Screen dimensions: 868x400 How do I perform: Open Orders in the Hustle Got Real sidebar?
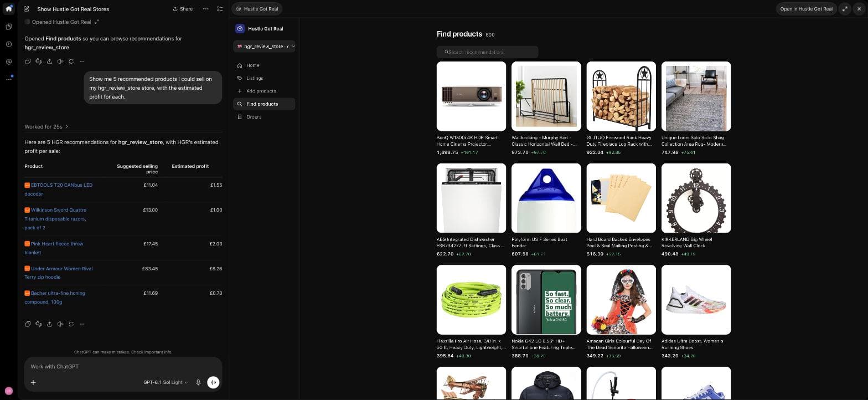tap(265, 117)
